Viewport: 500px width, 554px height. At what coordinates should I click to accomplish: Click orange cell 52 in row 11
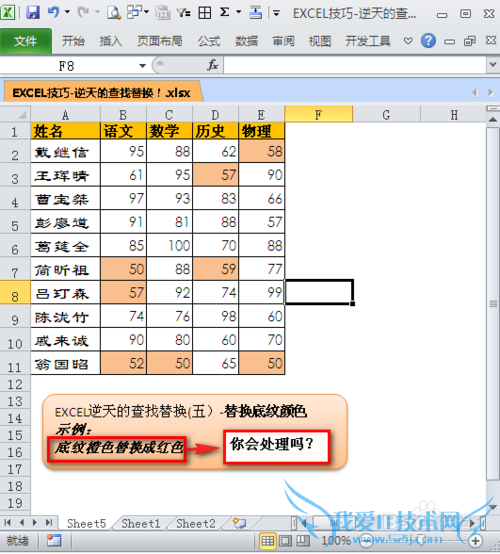click(123, 363)
